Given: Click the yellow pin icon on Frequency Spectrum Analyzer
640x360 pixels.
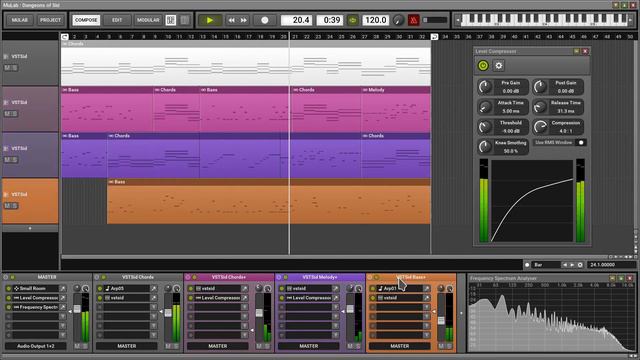Looking at the screenshot, I should coord(612,278).
